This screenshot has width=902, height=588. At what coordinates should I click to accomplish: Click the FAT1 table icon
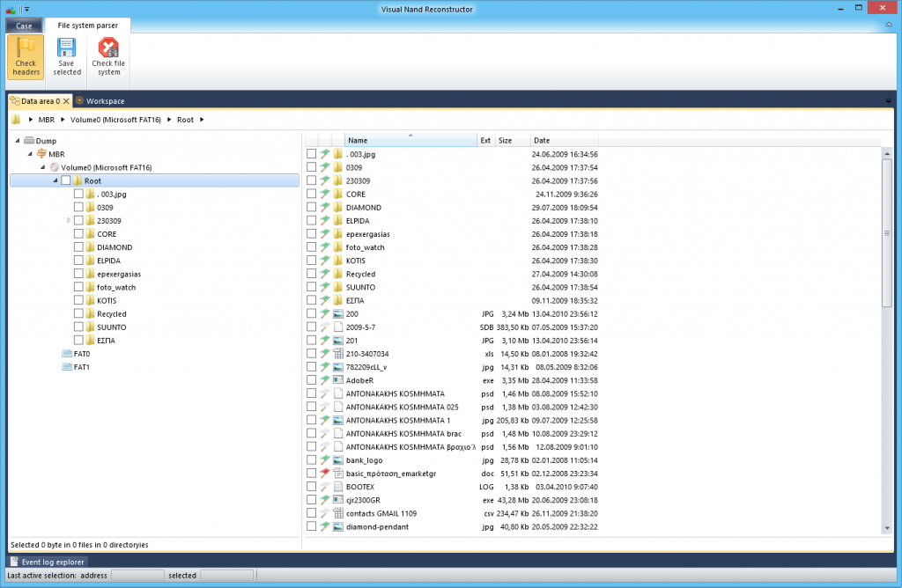[67, 367]
